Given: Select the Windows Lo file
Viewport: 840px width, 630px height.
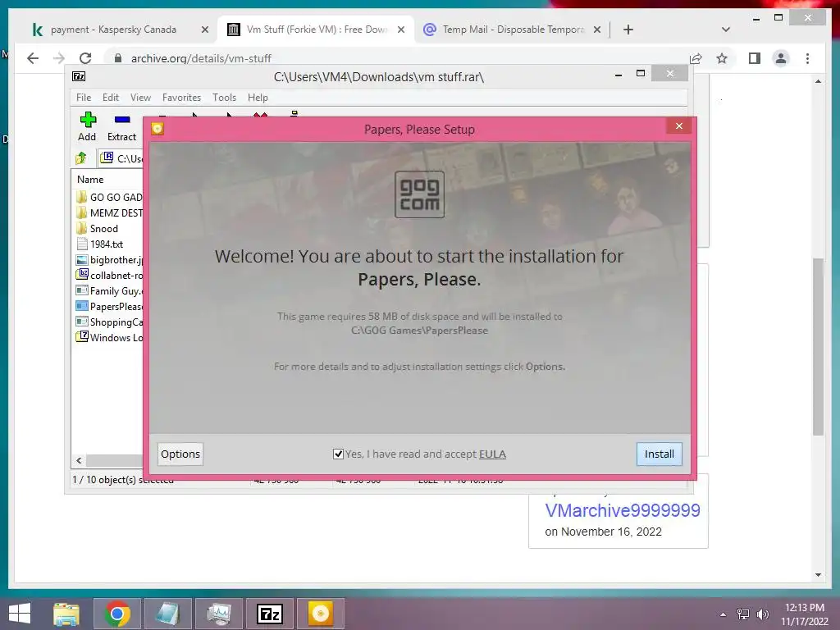Looking at the screenshot, I should (x=109, y=337).
